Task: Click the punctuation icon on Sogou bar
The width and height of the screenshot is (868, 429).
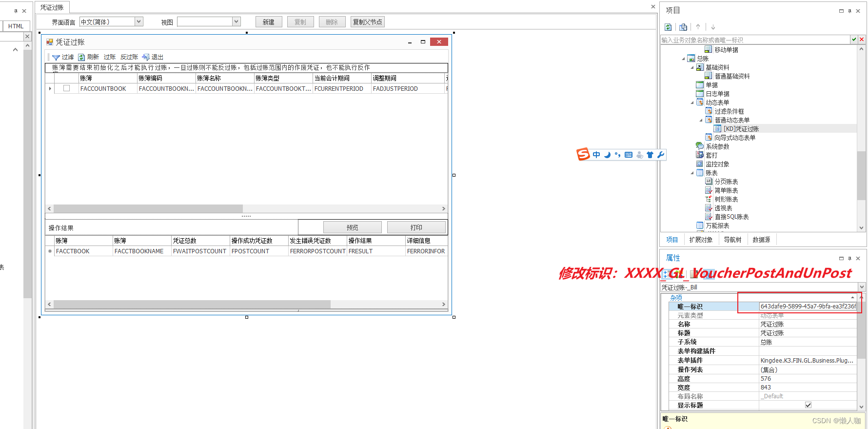Action: (618, 155)
